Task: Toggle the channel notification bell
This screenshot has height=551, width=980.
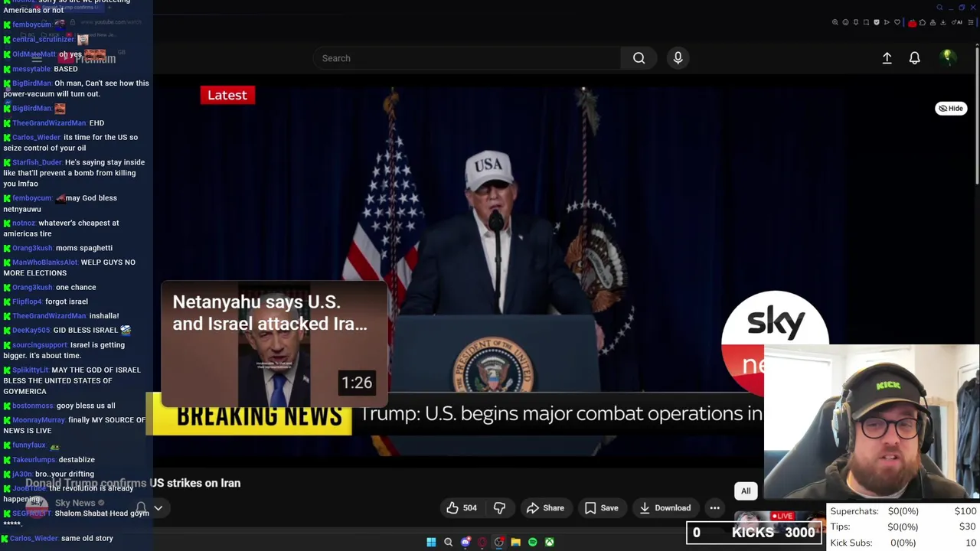Action: [141, 508]
